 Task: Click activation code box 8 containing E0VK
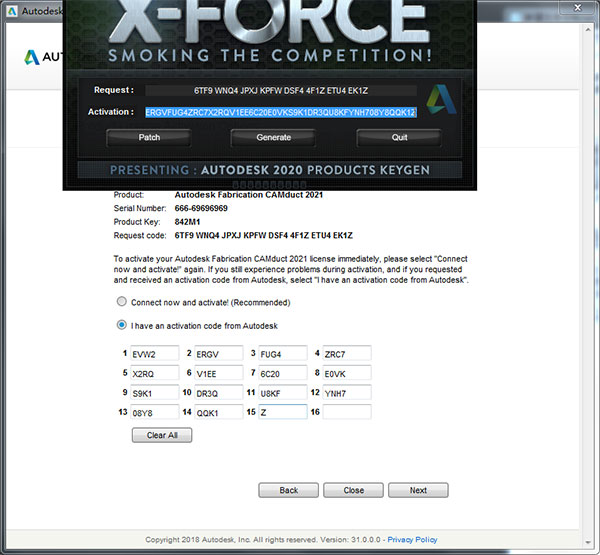coord(347,373)
